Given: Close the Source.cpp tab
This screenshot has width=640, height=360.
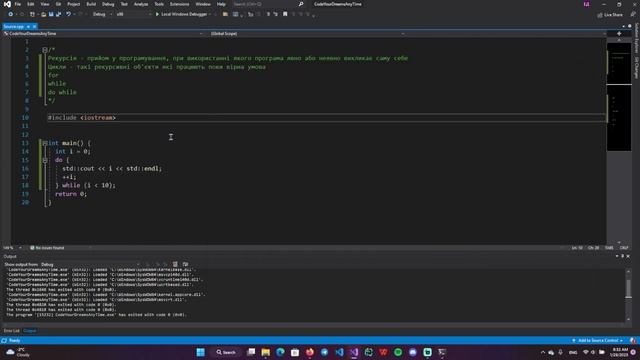Looking at the screenshot, I should click(35, 27).
